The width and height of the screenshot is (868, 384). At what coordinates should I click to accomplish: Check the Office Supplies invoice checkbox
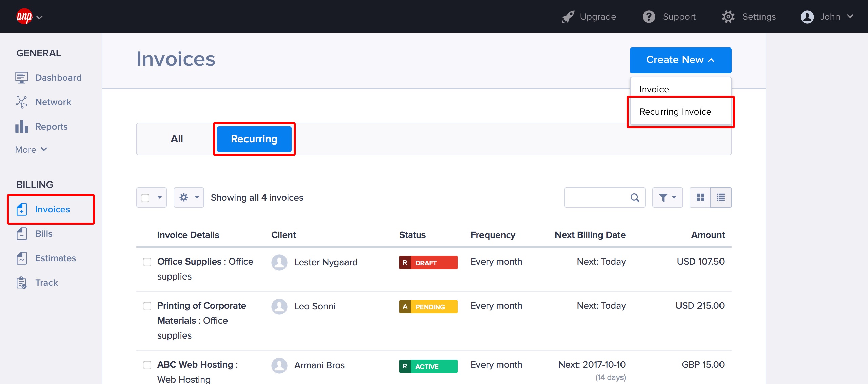tap(147, 262)
